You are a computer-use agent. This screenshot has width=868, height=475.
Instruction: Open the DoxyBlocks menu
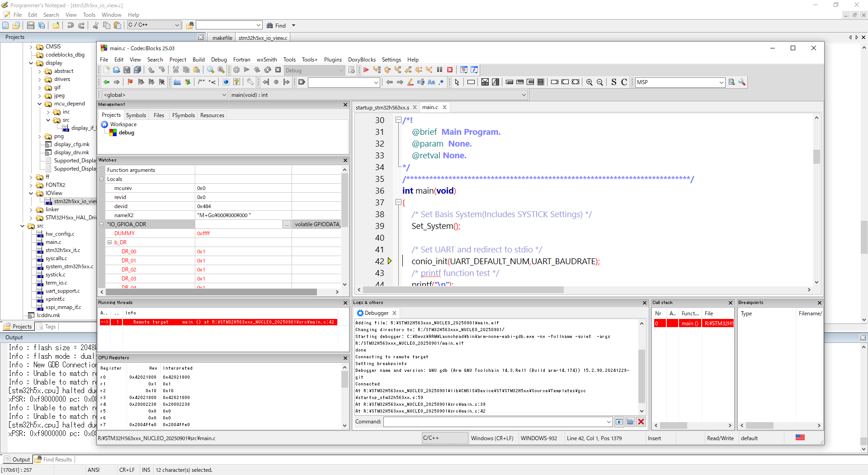pyautogui.click(x=362, y=60)
